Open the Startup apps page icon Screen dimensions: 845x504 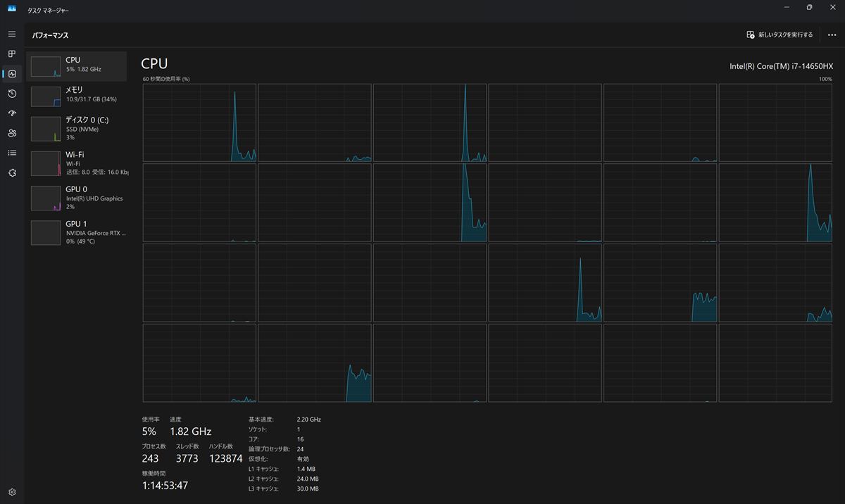tap(12, 113)
